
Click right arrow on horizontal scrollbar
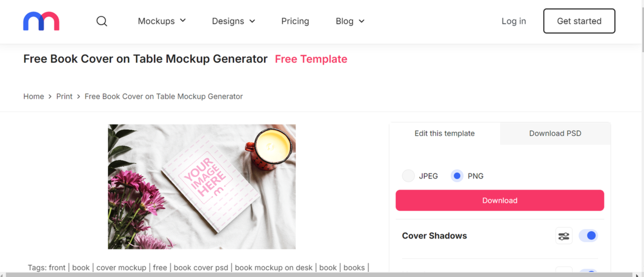click(637, 275)
